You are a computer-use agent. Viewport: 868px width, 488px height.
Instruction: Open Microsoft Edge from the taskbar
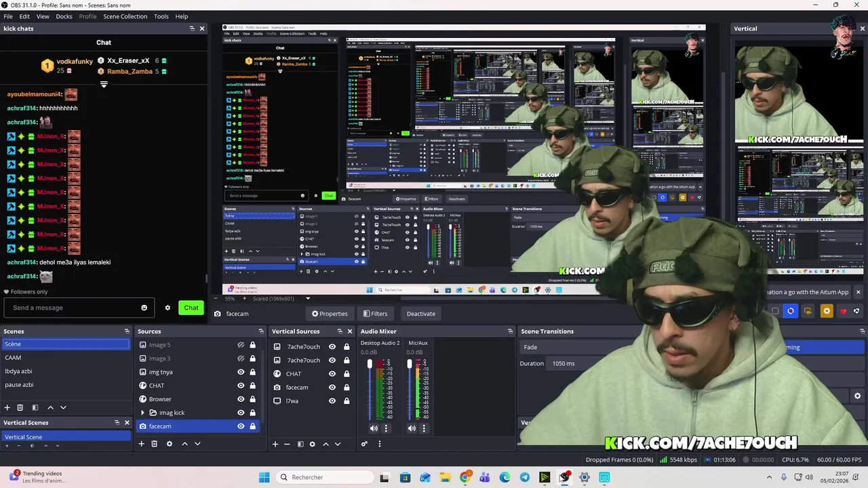pyautogui.click(x=505, y=477)
